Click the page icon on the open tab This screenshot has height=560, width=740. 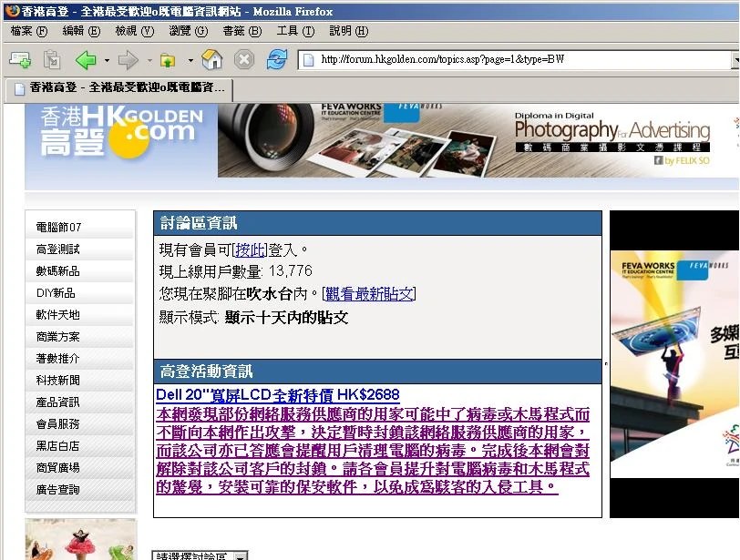click(x=19, y=88)
